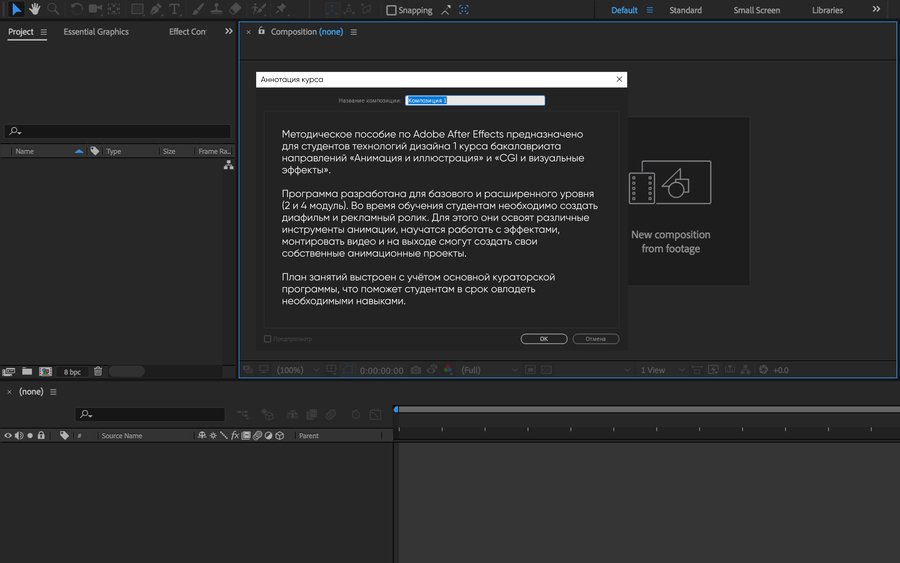The width and height of the screenshot is (900, 563).
Task: Open the project flowchart icon
Action: (x=228, y=166)
